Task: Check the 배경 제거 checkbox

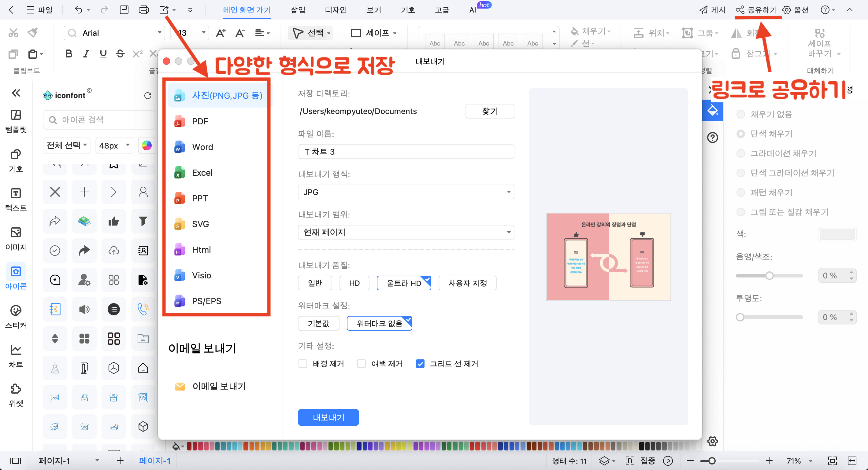Action: (x=302, y=364)
